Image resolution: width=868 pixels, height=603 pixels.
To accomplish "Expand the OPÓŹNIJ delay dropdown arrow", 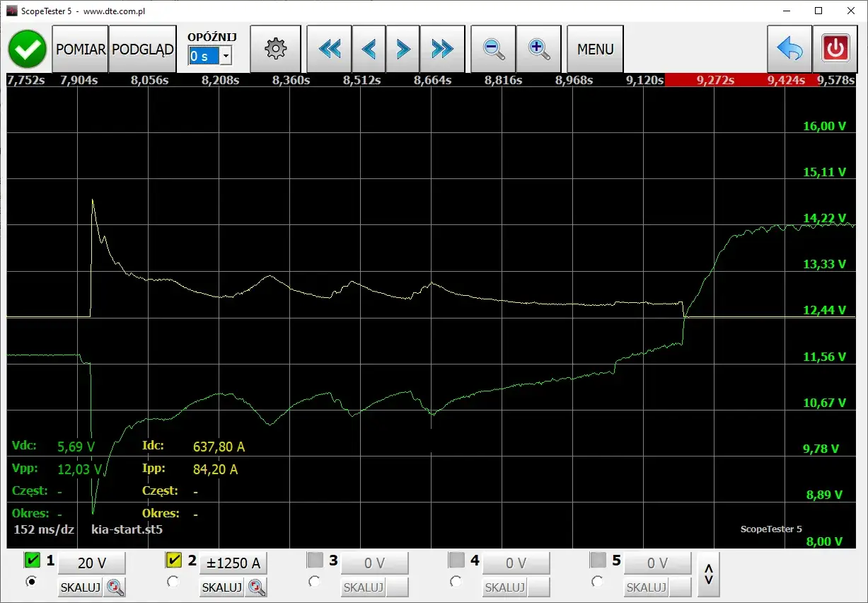I will 226,56.
